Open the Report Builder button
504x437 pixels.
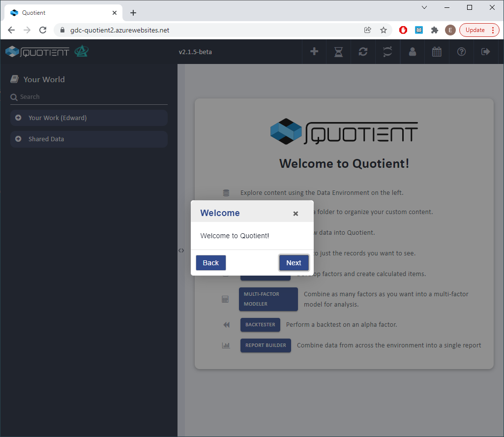[x=266, y=345]
